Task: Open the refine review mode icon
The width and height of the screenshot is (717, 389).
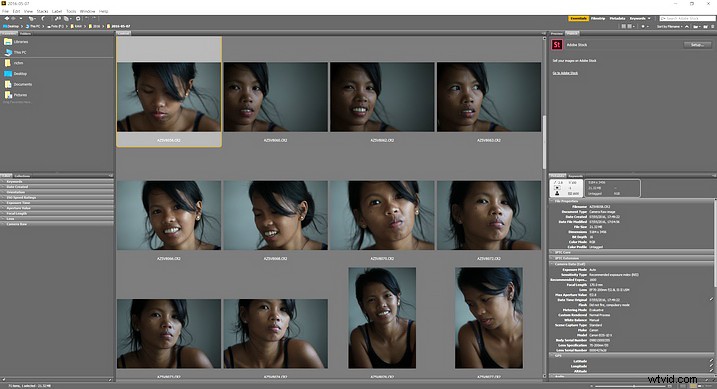Action: pos(67,19)
